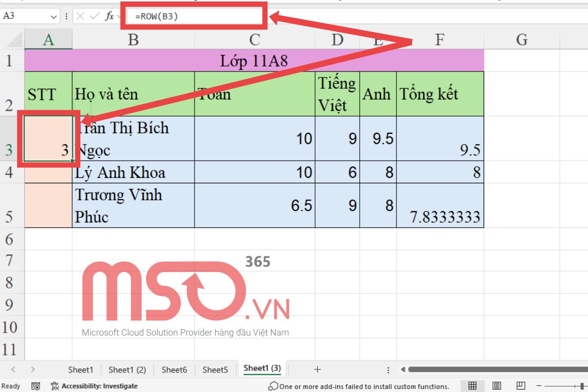Switch to the Sheet1 (2) tab
This screenshot has height=392, width=588.
click(x=127, y=369)
